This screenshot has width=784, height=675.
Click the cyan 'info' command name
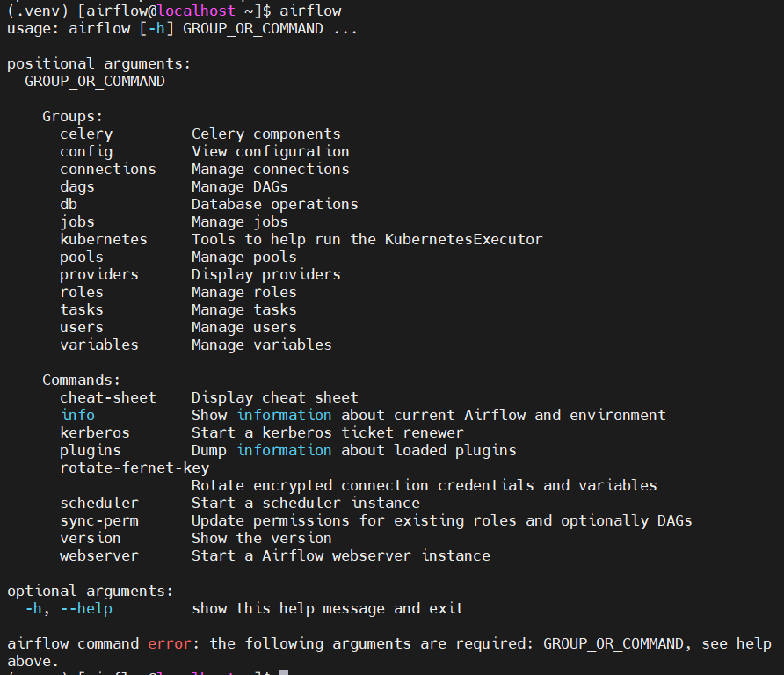pyautogui.click(x=77, y=415)
